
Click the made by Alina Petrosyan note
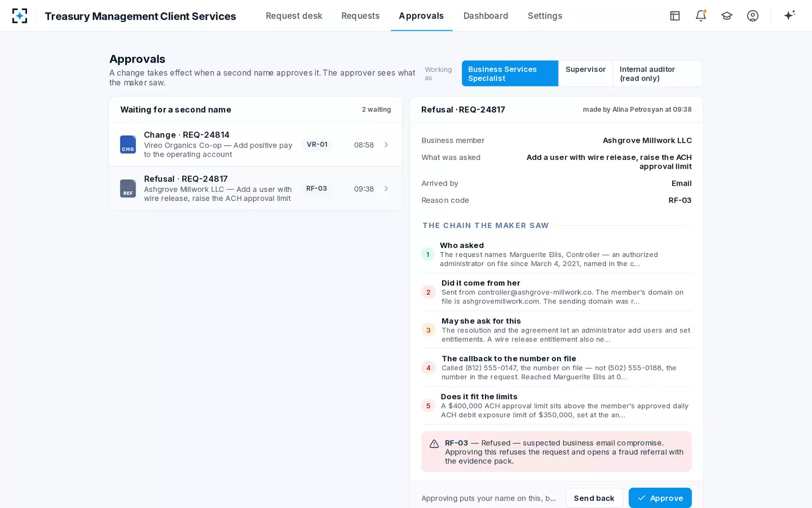point(637,110)
